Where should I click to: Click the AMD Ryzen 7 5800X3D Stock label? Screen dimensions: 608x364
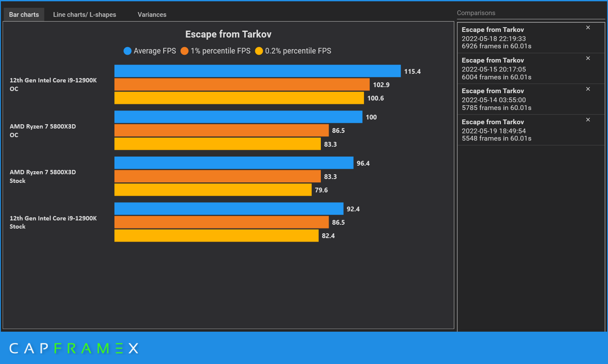pyautogui.click(x=42, y=176)
